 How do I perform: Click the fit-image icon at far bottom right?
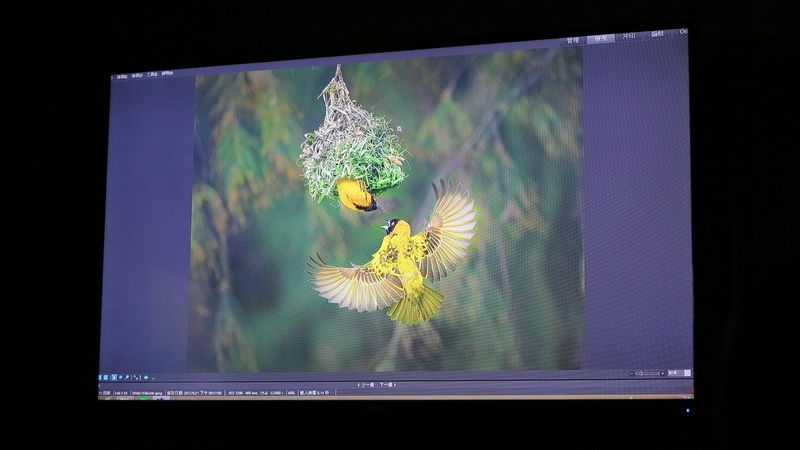pyautogui.click(x=687, y=373)
